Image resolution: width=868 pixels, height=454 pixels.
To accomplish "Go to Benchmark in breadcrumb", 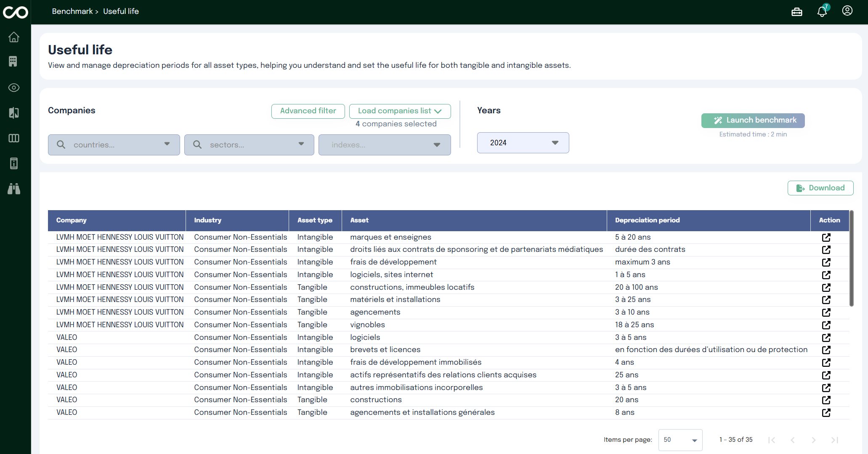I will [x=72, y=11].
